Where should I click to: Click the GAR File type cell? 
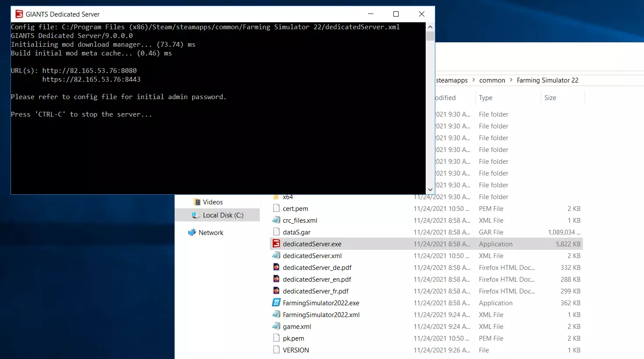(x=491, y=232)
